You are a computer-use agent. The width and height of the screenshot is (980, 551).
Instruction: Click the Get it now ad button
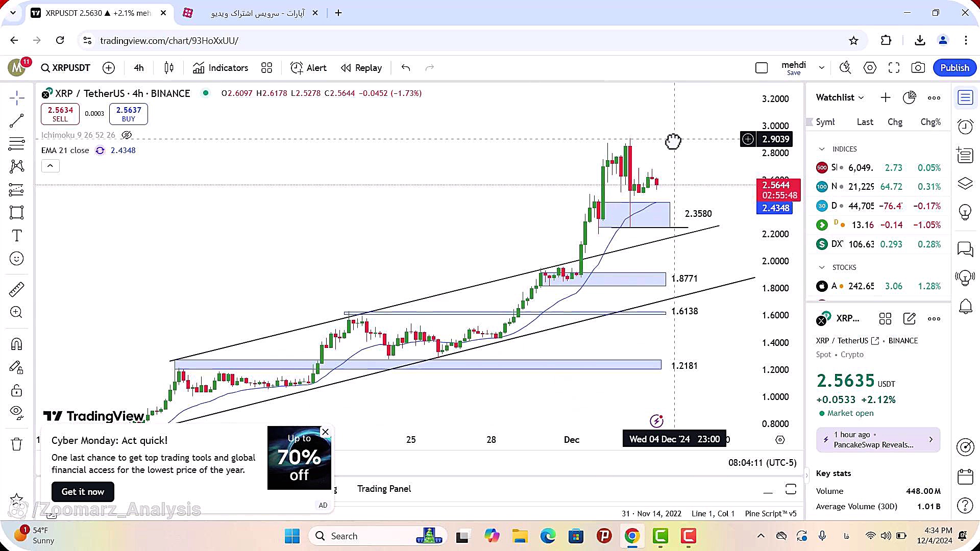pos(83,492)
